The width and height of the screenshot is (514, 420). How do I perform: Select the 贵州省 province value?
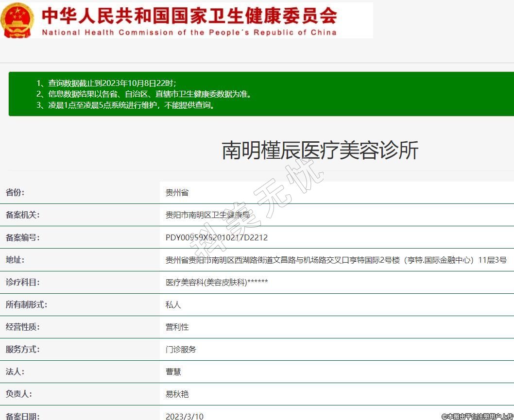[177, 193]
